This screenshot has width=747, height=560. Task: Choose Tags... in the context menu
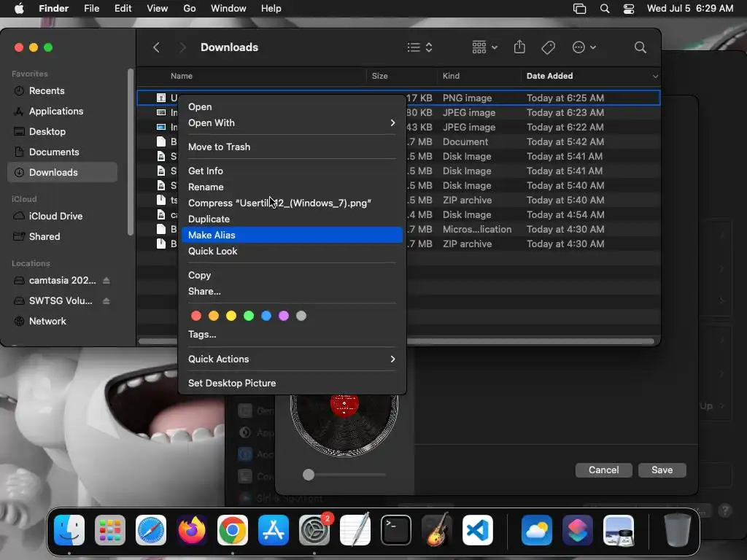pos(292,334)
